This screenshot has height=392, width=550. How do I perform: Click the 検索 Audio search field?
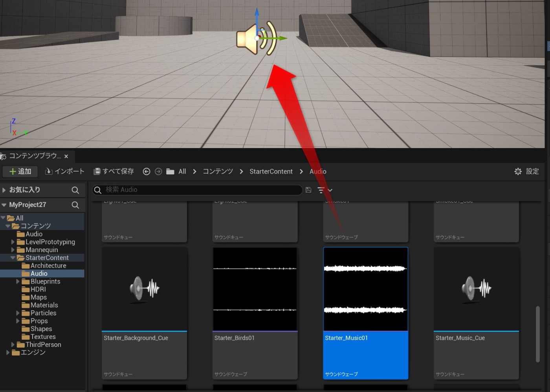click(198, 190)
